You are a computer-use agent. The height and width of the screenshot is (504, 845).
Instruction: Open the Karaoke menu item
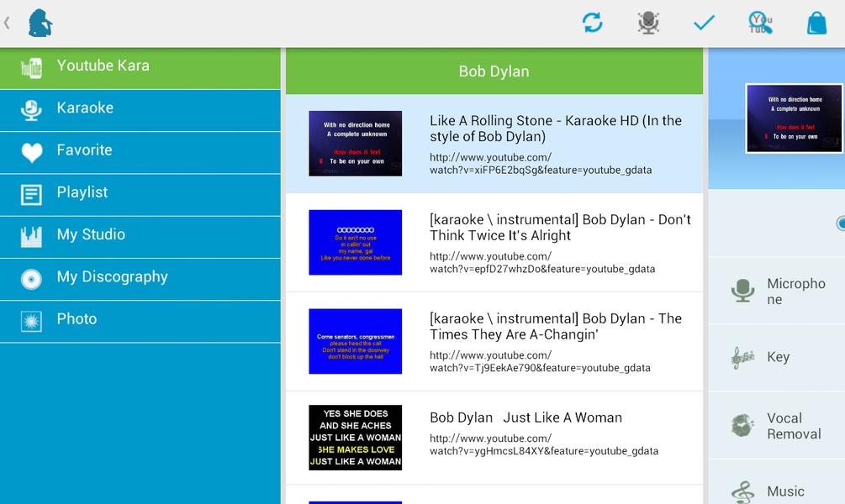click(x=140, y=110)
